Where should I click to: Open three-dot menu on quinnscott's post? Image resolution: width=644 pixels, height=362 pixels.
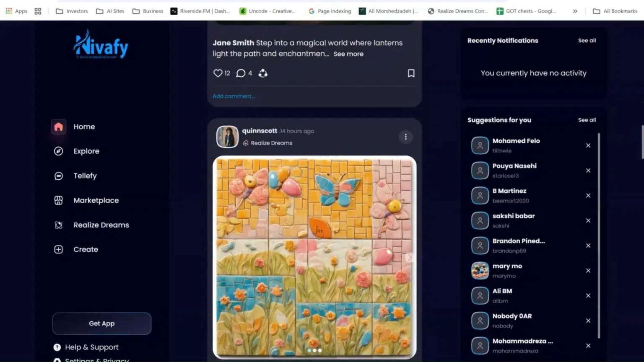(x=405, y=137)
